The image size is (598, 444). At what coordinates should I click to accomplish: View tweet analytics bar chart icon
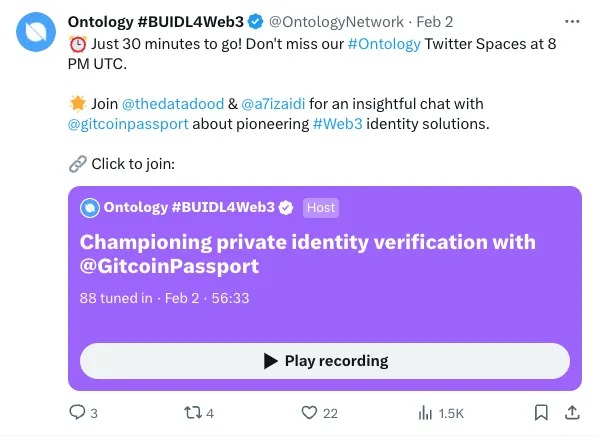tap(425, 413)
